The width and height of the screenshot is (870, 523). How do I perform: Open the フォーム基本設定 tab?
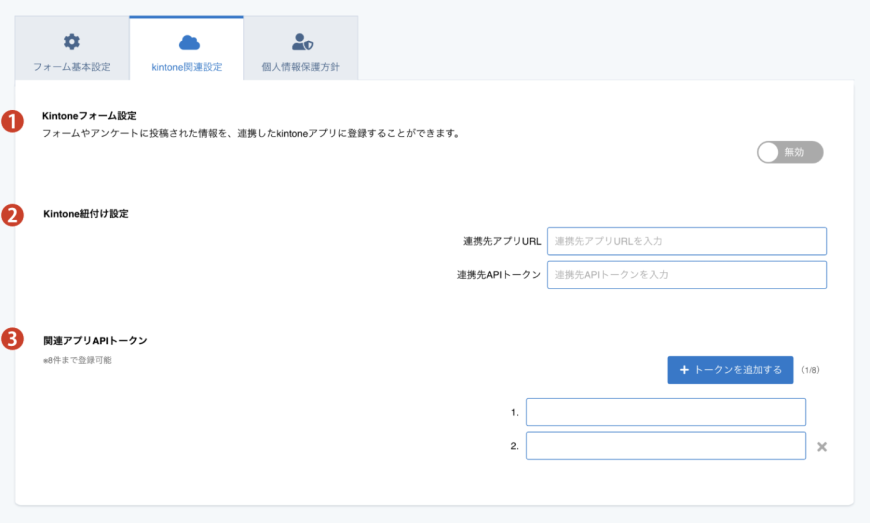pos(72,48)
